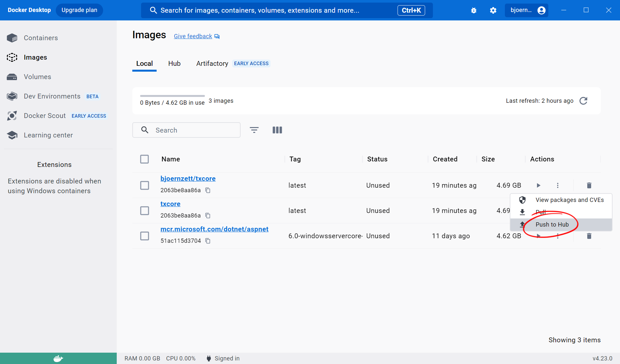620x364 pixels.
Task: Click the 6.0-windowsservercore tag cell
Action: point(325,236)
